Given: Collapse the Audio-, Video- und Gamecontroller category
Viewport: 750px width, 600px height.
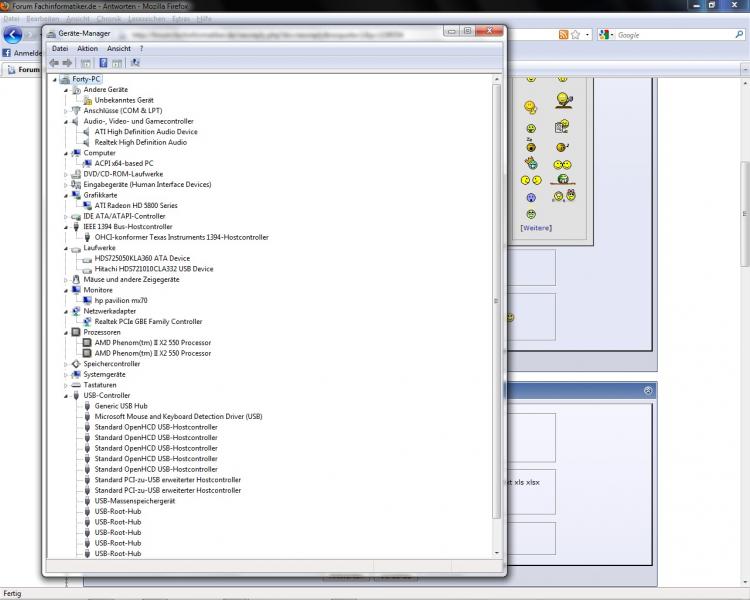Looking at the screenshot, I should pos(66,122).
